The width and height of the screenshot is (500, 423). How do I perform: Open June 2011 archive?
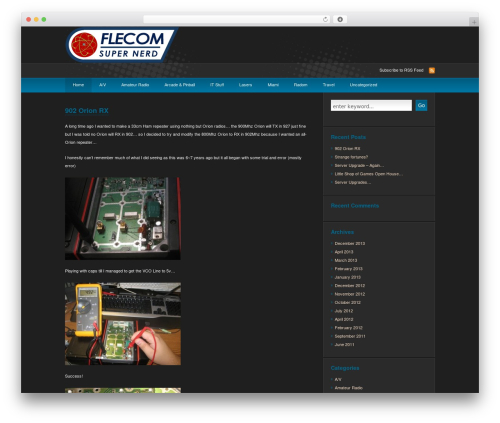pos(344,345)
